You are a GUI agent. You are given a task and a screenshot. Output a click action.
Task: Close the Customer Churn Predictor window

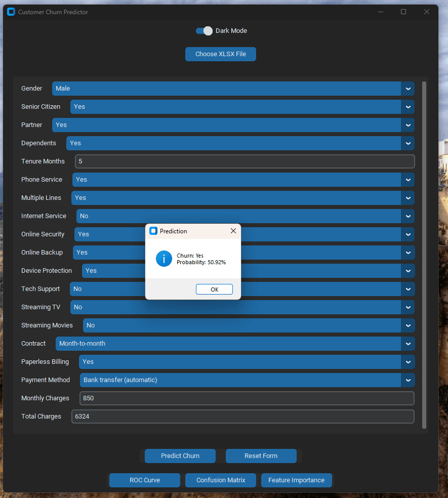(x=427, y=12)
